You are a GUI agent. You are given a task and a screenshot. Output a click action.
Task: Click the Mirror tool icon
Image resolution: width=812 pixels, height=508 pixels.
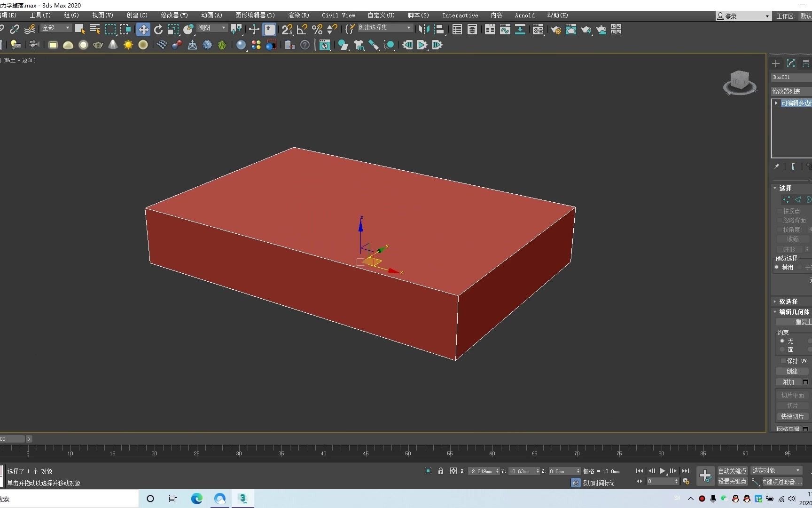[x=423, y=29]
